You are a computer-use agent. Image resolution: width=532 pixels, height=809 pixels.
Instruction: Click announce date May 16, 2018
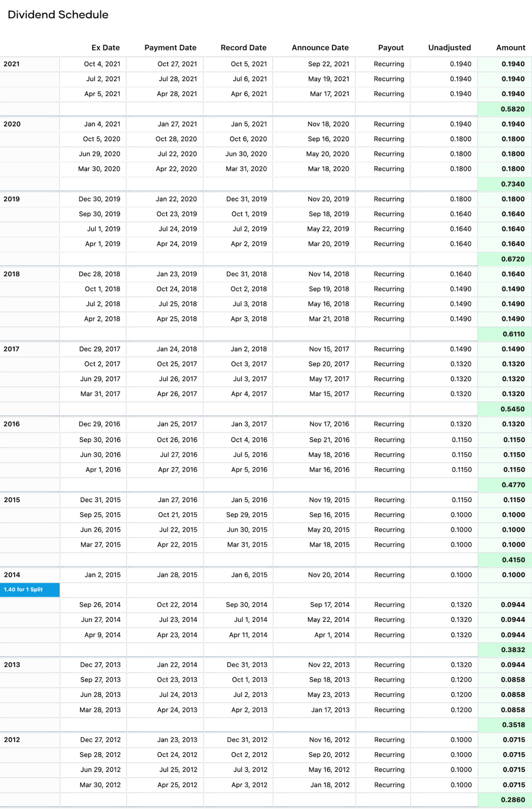[328, 304]
